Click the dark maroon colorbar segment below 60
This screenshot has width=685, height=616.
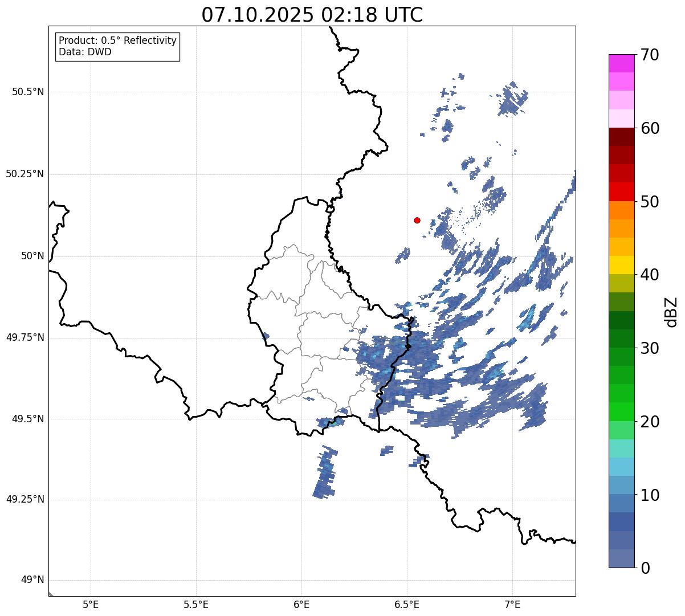(621, 137)
